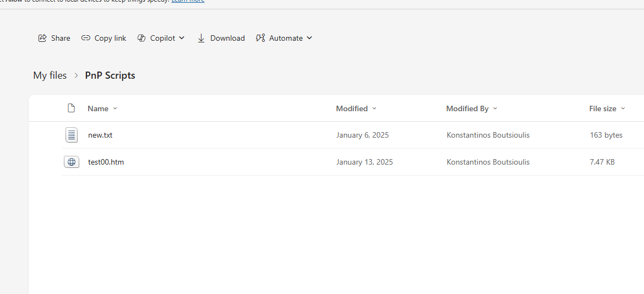Select the PnP Scripts breadcrumb item
Screen dimensions: 644x294
110,75
